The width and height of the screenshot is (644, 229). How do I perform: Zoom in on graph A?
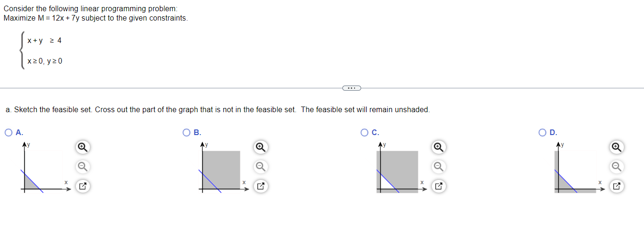click(82, 147)
